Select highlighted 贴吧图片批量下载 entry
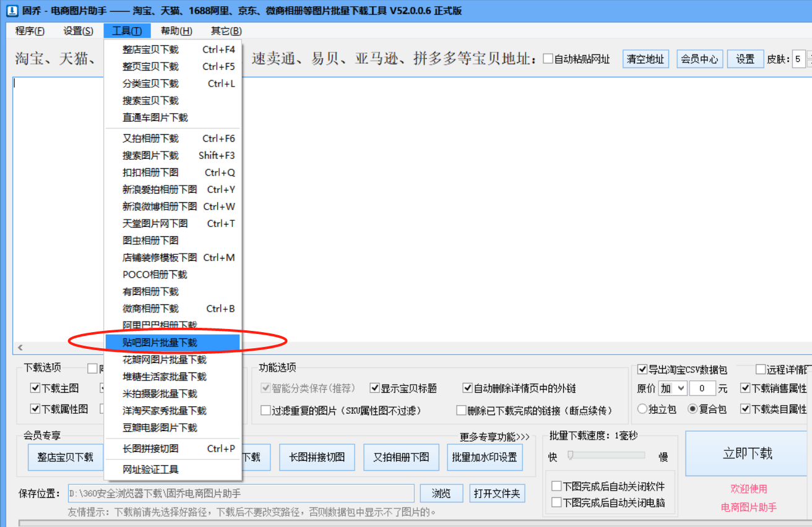812x527 pixels. click(x=173, y=342)
